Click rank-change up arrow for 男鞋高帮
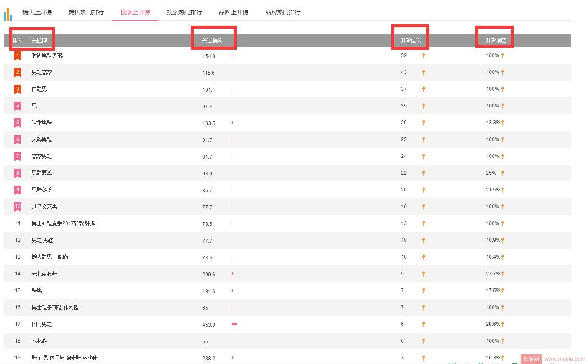The height and width of the screenshot is (364, 588). click(424, 72)
